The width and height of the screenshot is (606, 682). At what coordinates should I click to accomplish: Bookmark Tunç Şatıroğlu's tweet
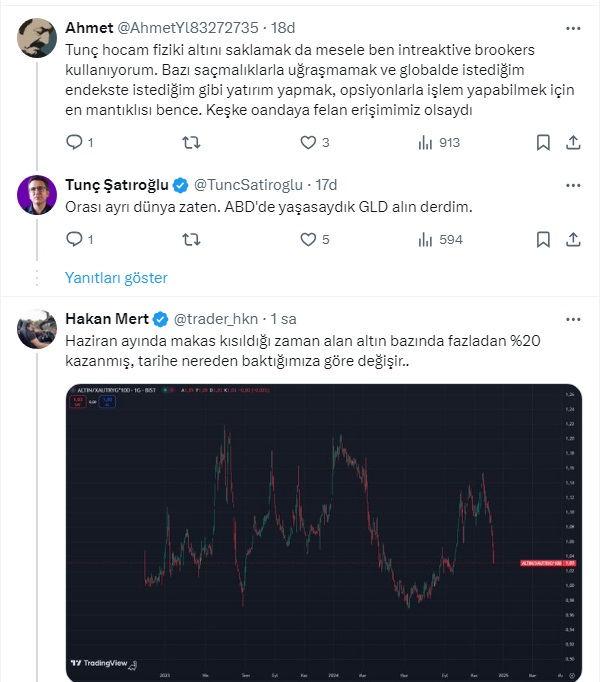click(x=542, y=239)
